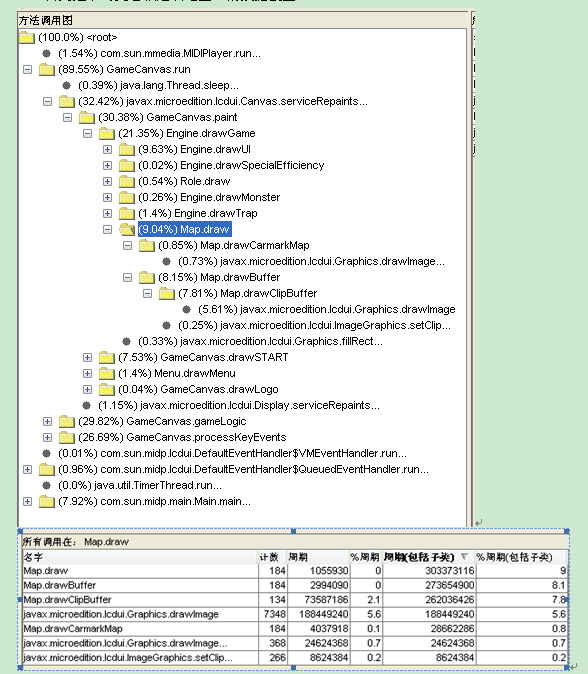Viewport: 588px width, 674px height.
Task: Click the Engine.drawUI folder icon
Action: point(126,150)
